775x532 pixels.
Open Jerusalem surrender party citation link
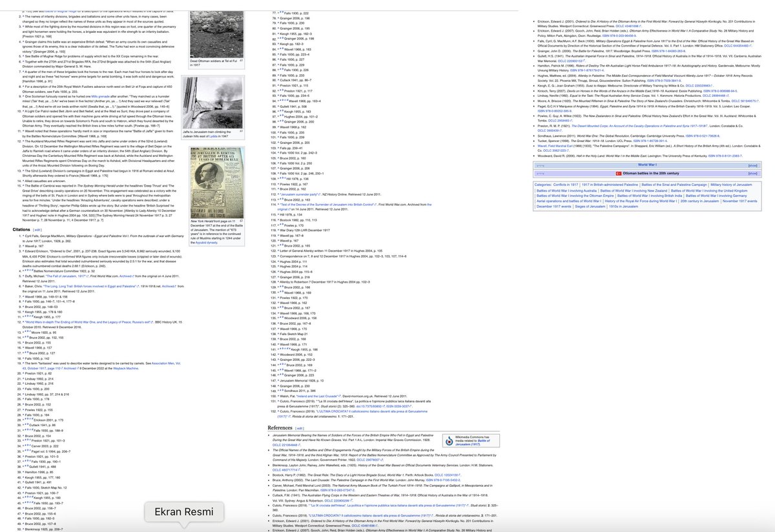[300, 194]
